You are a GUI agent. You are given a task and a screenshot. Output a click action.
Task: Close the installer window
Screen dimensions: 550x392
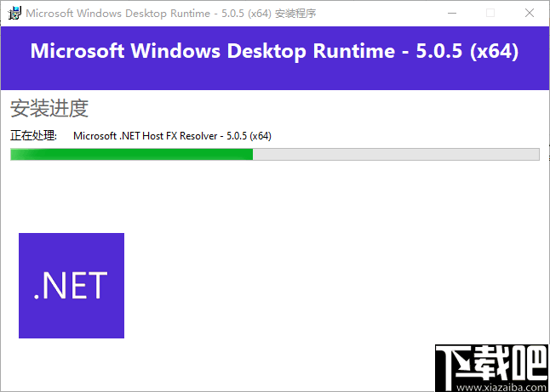(x=530, y=14)
